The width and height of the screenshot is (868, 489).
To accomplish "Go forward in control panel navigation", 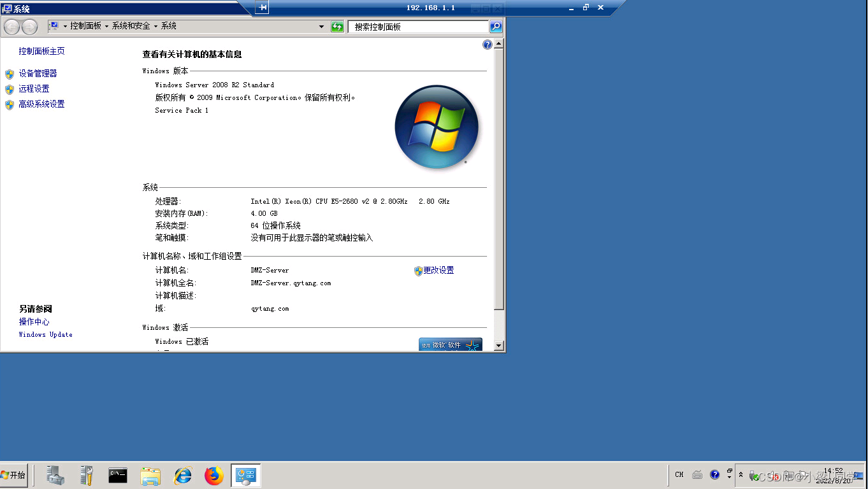I will 29,27.
